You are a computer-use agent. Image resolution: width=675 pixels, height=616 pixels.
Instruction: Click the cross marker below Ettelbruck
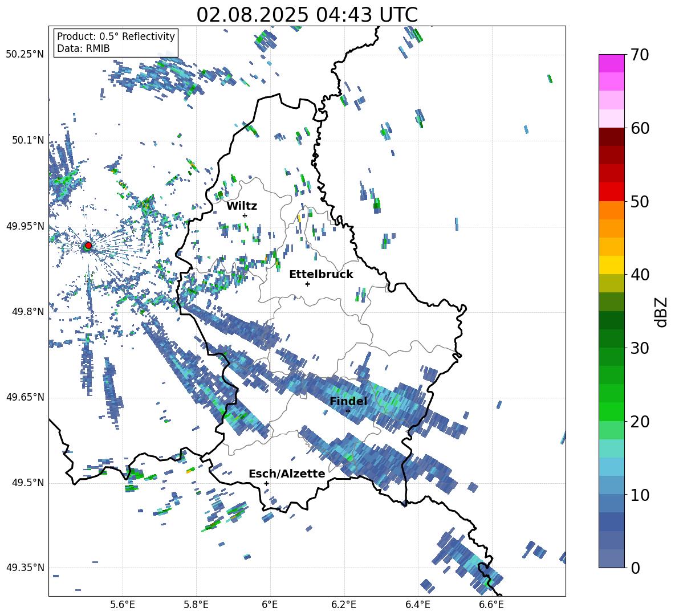(307, 284)
